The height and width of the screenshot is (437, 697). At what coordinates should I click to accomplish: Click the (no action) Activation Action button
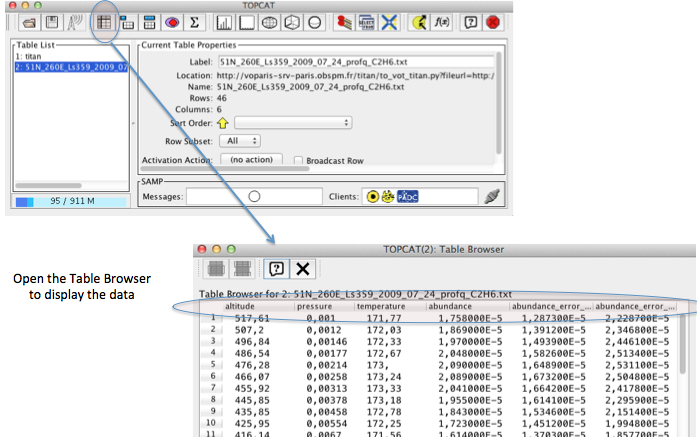252,160
